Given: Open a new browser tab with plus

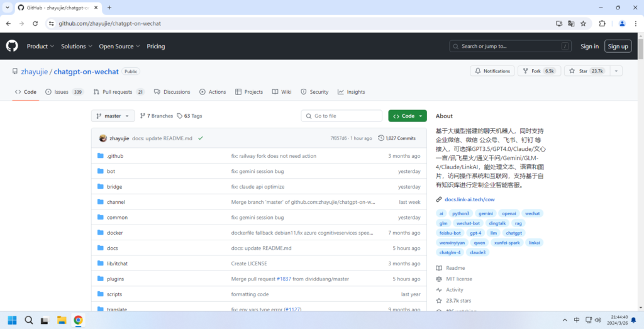Looking at the screenshot, I should coord(109,8).
